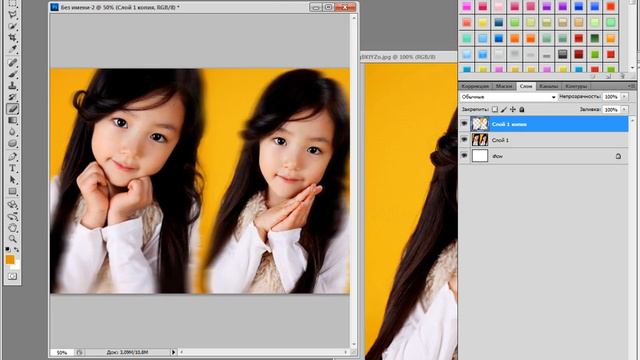
Task: Click the lock icon on the Фон layer
Action: 618,156
